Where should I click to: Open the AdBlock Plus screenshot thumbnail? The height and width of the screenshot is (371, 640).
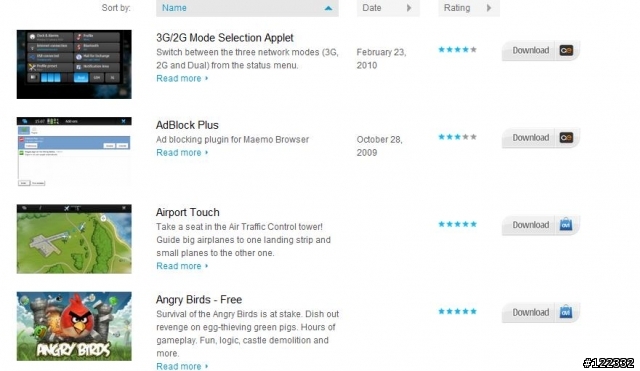[74, 152]
